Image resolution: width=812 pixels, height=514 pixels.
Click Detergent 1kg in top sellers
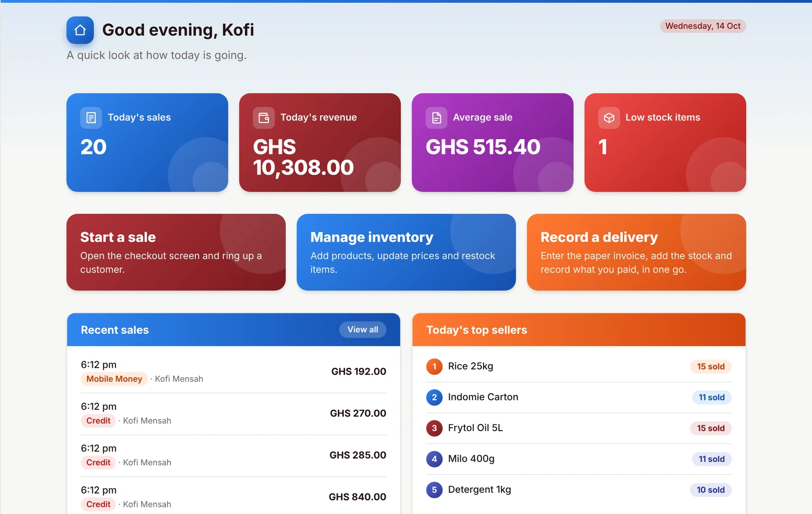[480, 490]
